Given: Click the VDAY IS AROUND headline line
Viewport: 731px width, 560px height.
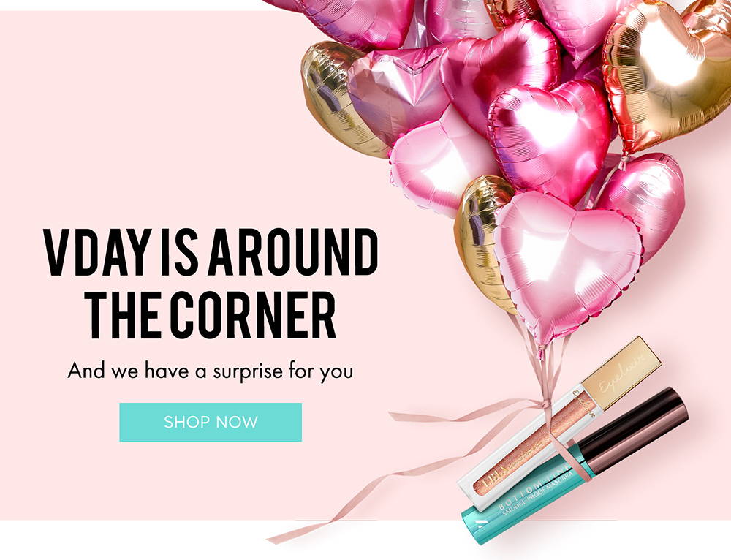Looking at the screenshot, I should (211, 252).
